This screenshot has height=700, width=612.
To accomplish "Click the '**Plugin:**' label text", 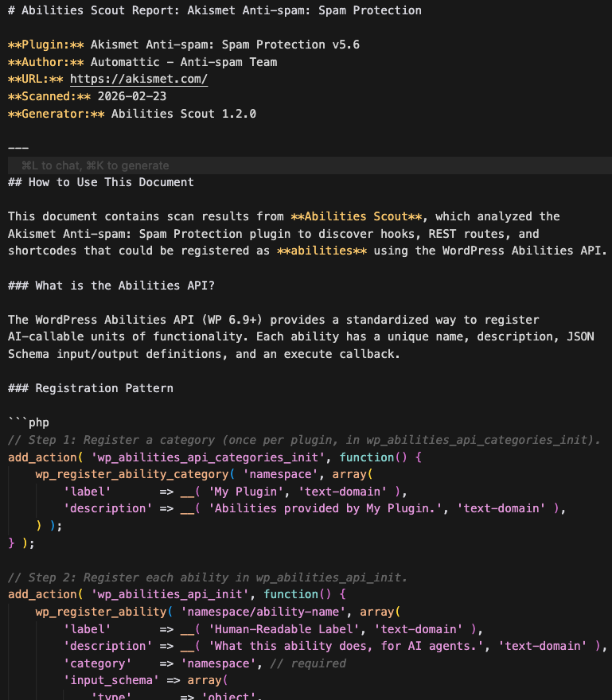I will coord(46,45).
